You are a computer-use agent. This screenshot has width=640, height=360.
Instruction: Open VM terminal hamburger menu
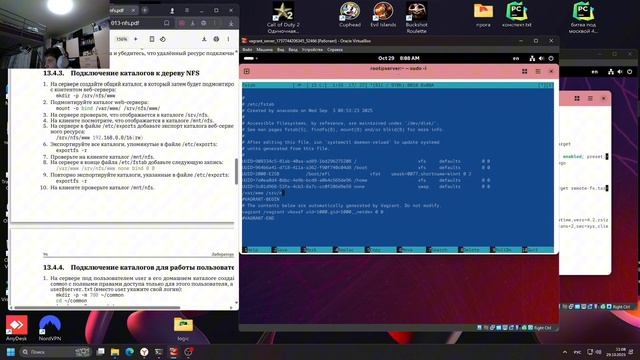pyautogui.click(x=538, y=71)
